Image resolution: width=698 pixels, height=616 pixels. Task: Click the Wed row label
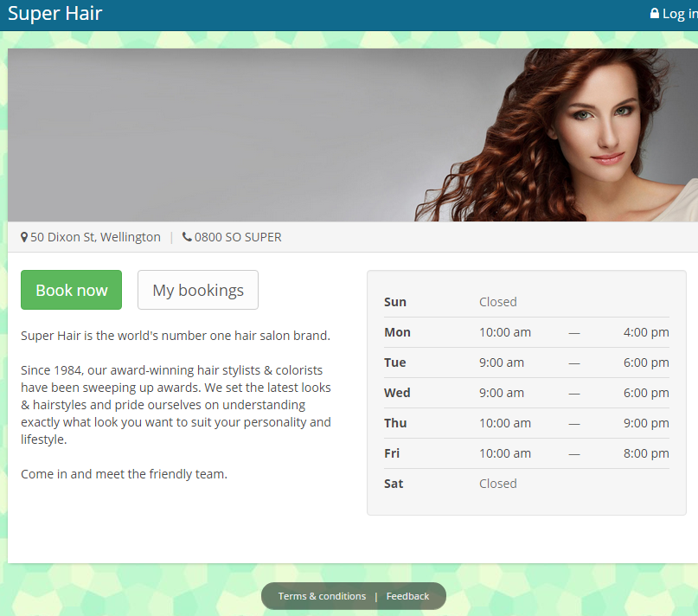(397, 393)
